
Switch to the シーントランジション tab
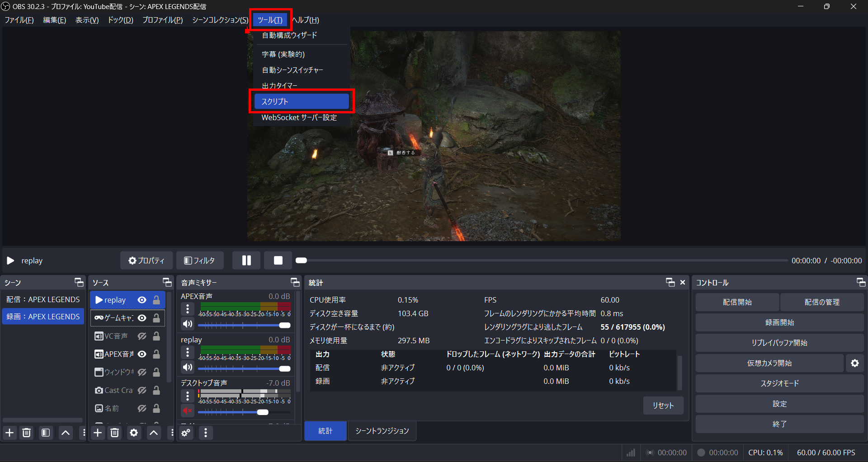click(382, 431)
